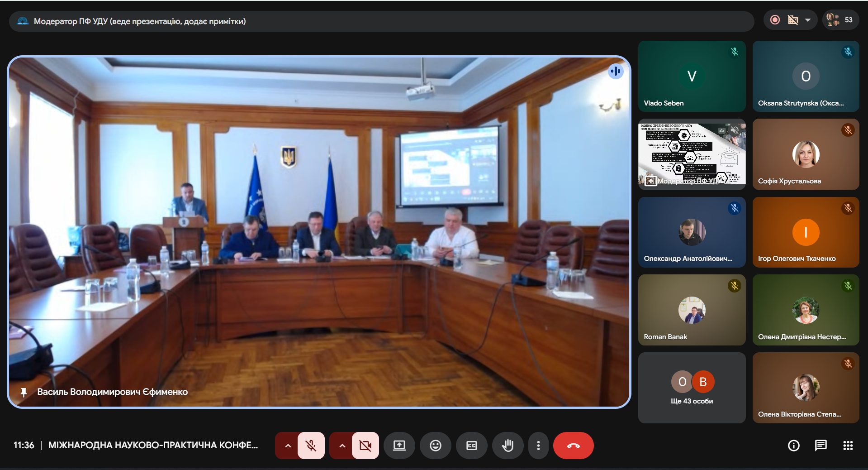Image resolution: width=868 pixels, height=470 pixels.
Task: Open the 'Ще 43 особи' tile
Action: point(691,388)
